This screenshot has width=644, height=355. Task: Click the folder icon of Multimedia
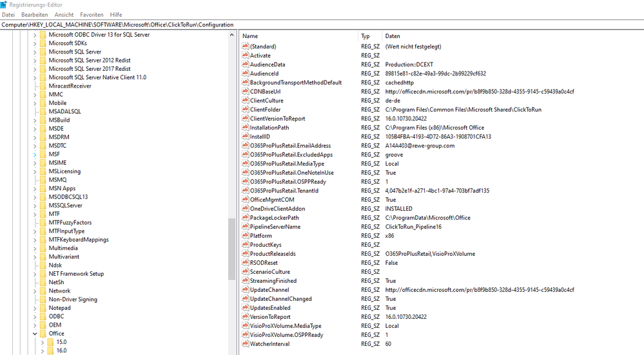[43, 248]
